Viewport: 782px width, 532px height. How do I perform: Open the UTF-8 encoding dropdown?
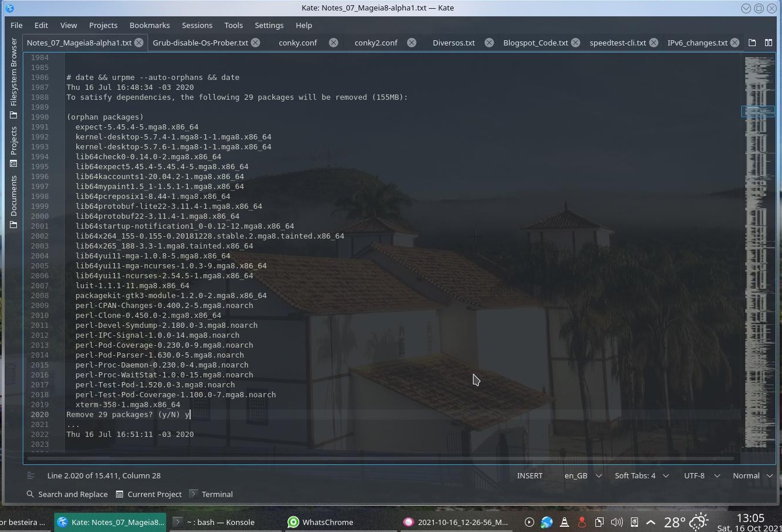(x=702, y=476)
